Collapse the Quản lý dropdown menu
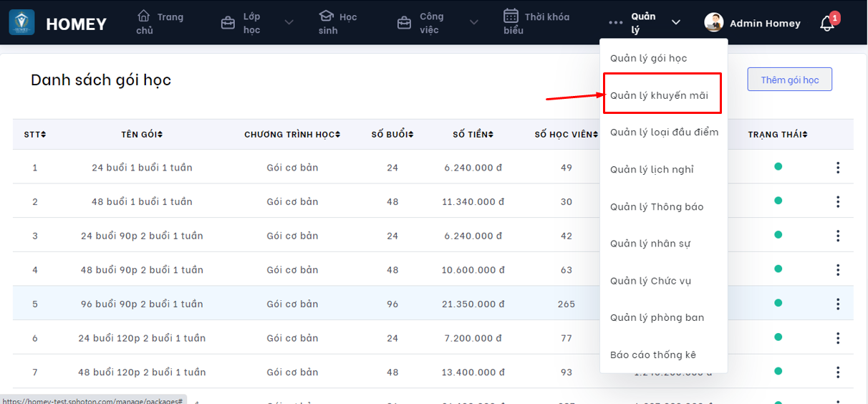The width and height of the screenshot is (868, 404). 675,23
